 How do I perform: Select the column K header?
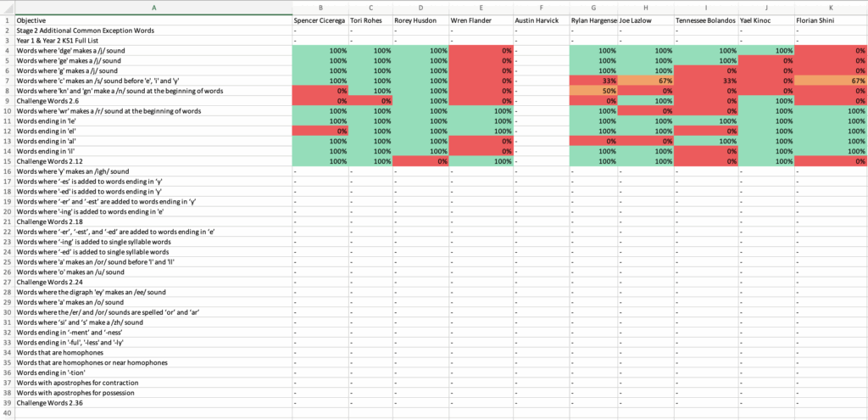(831, 8)
